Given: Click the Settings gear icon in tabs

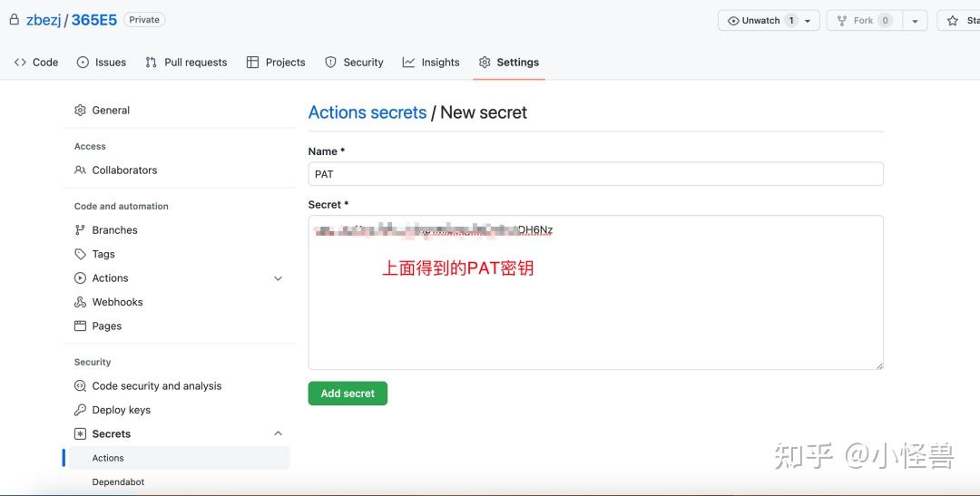Looking at the screenshot, I should click(485, 63).
